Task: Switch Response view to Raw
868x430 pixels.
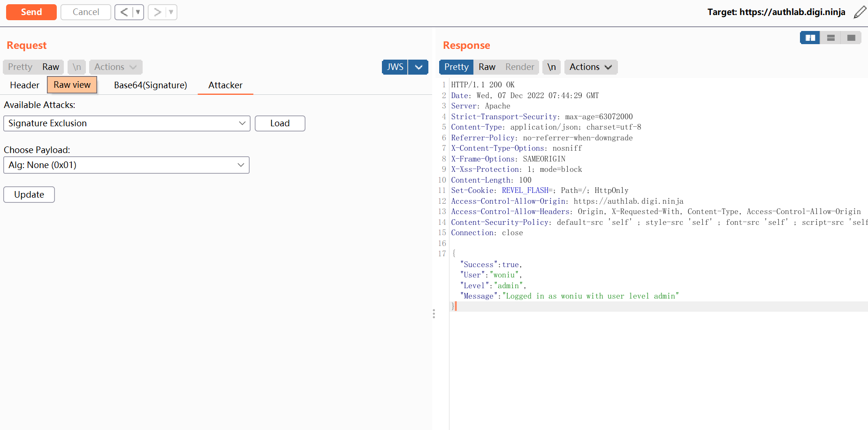Action: pos(487,67)
